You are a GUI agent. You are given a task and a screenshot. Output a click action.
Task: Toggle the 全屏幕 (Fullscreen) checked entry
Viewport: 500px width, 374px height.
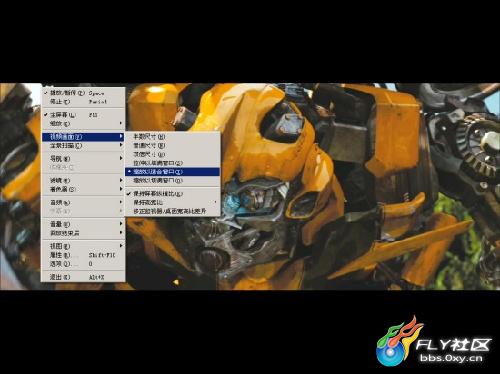[x=83, y=115]
